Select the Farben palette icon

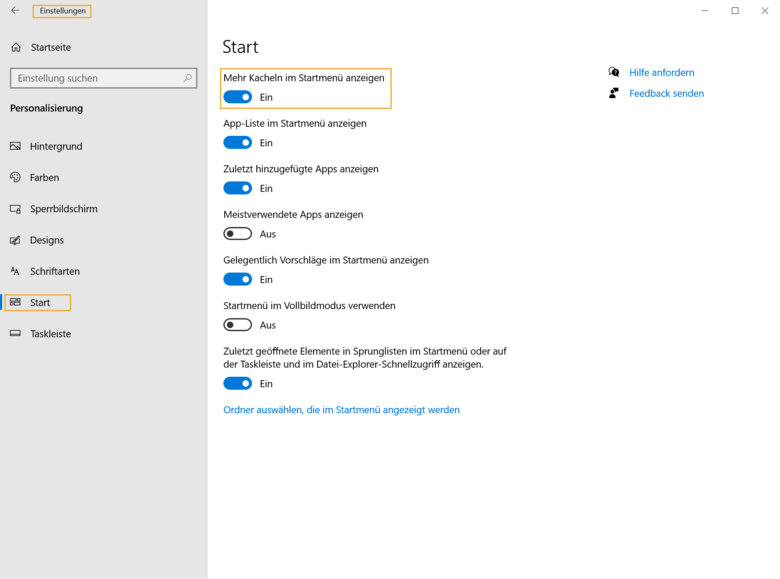[x=15, y=177]
